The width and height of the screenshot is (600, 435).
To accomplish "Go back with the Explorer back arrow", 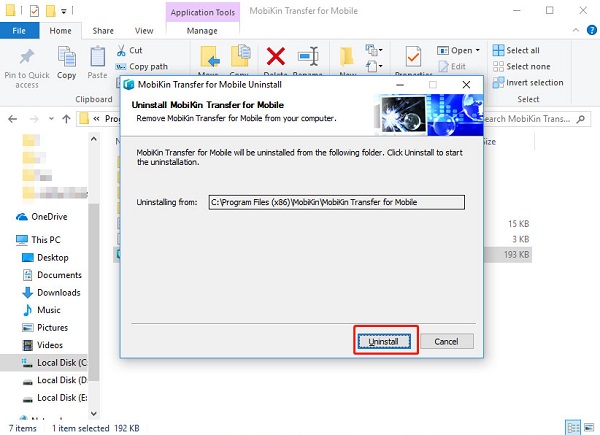I will click(13, 119).
